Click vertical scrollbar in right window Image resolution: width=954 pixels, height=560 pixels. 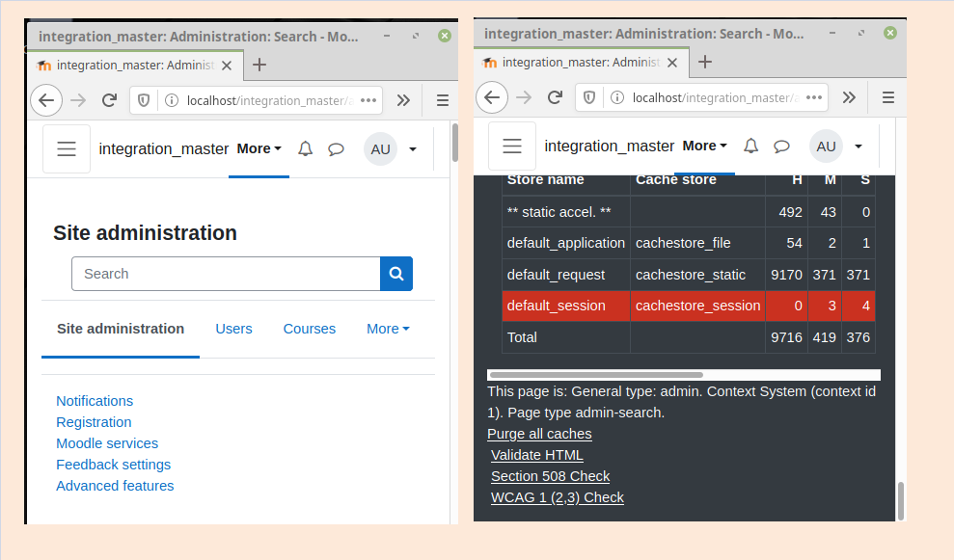coord(901,500)
